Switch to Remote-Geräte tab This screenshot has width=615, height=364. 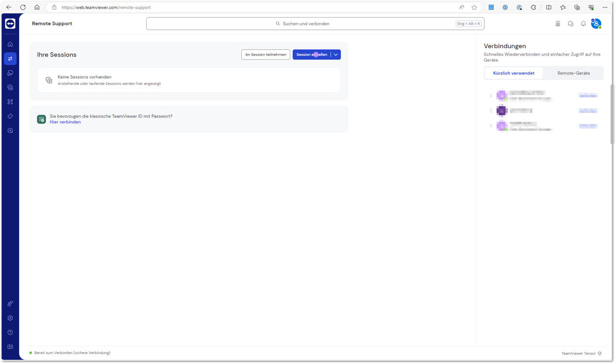[x=574, y=73]
